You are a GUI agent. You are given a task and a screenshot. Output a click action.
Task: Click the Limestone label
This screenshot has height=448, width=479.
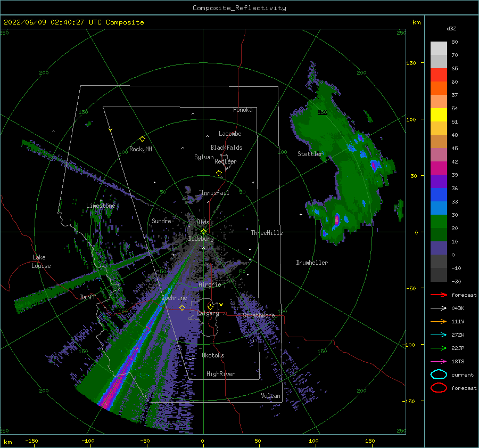coord(101,206)
